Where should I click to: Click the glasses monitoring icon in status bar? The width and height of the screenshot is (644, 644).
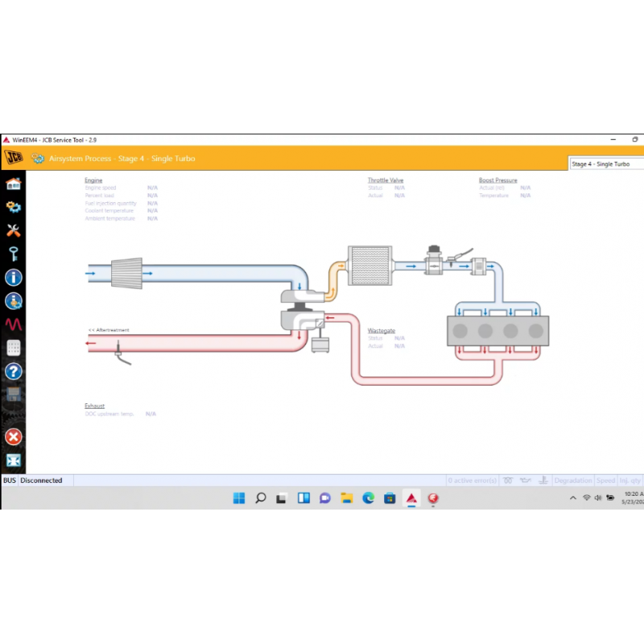pyautogui.click(x=509, y=480)
